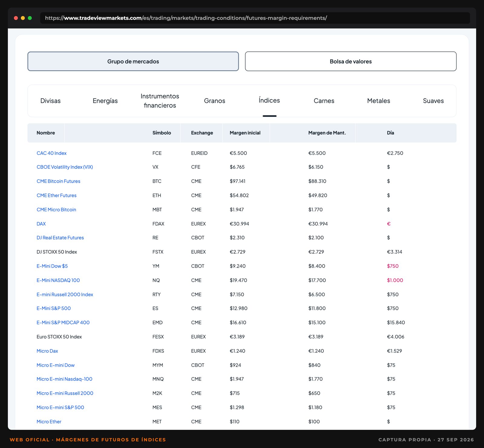Click the €4.006 day margin value
This screenshot has height=448, width=484.
(x=396, y=337)
